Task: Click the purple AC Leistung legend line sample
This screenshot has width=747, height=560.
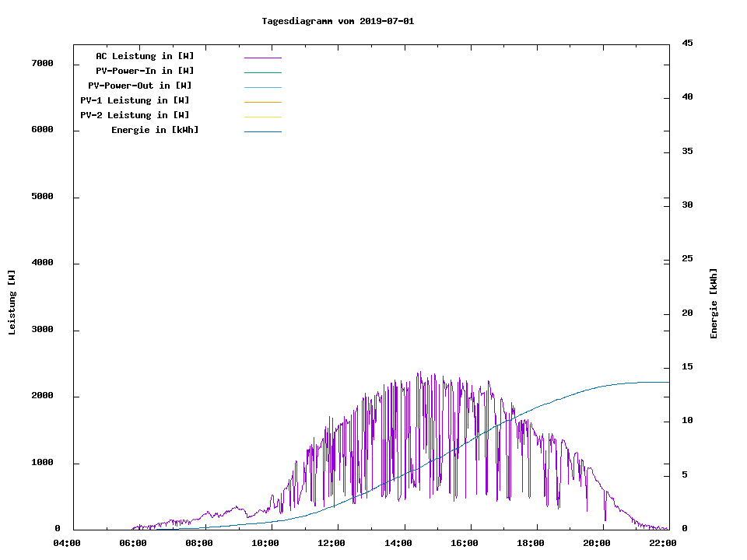Action: (262, 58)
